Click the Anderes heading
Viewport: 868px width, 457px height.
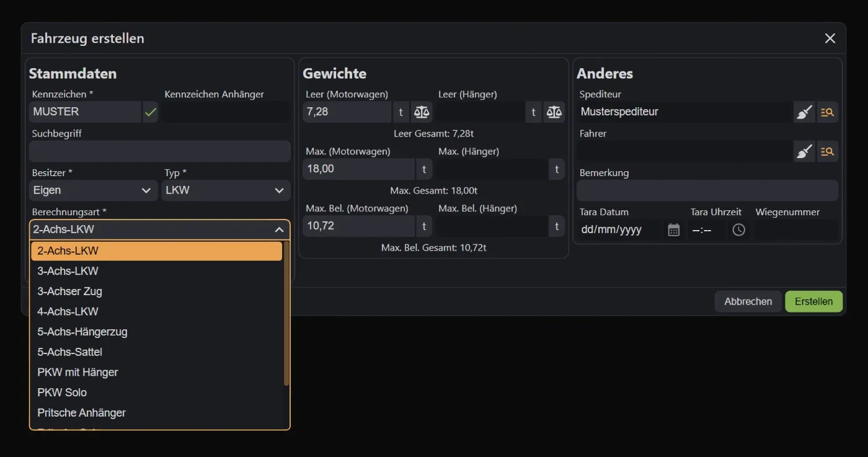coord(605,74)
